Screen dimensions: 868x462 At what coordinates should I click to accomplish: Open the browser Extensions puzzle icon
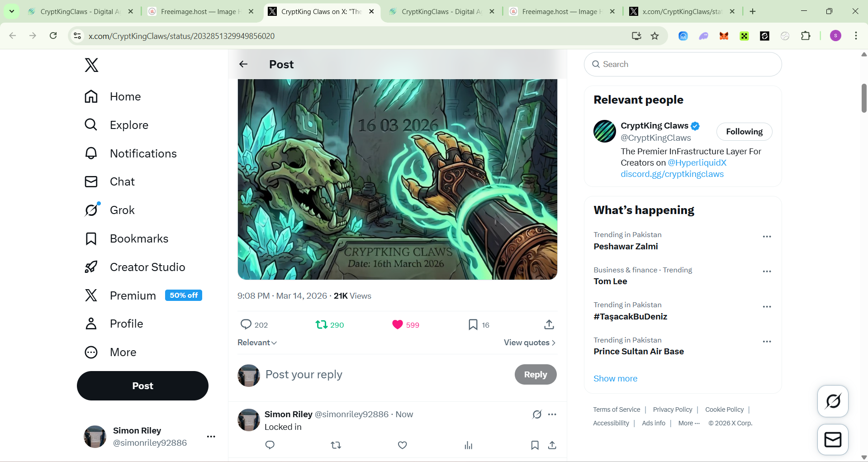(x=806, y=36)
